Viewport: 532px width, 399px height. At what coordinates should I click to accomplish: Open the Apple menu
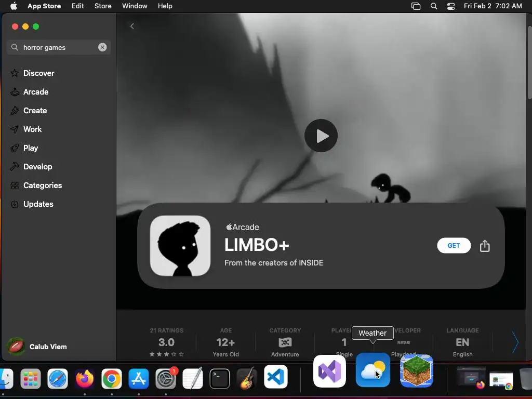[x=14, y=6]
